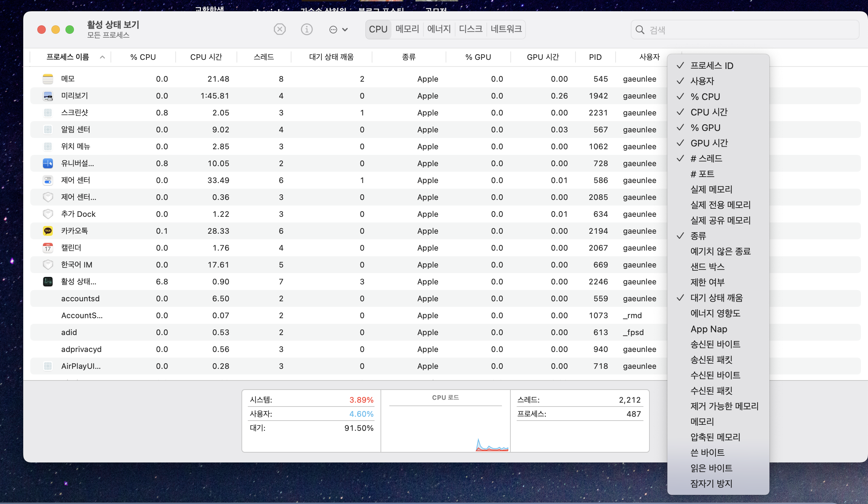The height and width of the screenshot is (504, 868).
Task: Enable 잠자기 방지 column in menu
Action: (718, 484)
